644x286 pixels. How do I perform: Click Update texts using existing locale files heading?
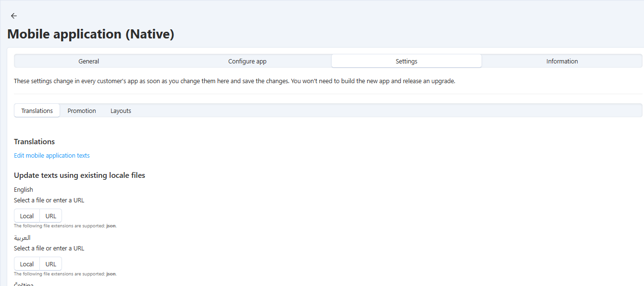pos(79,175)
